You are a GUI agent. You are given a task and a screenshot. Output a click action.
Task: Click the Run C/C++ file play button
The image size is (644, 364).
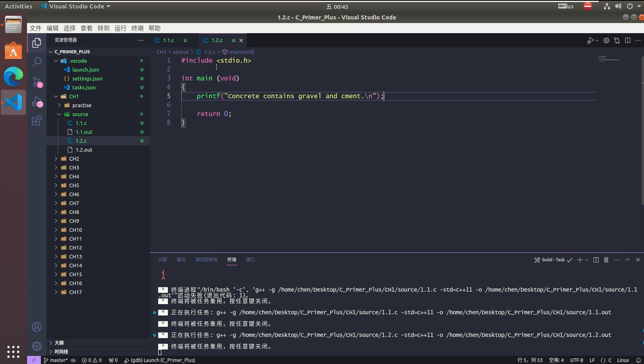(591, 40)
